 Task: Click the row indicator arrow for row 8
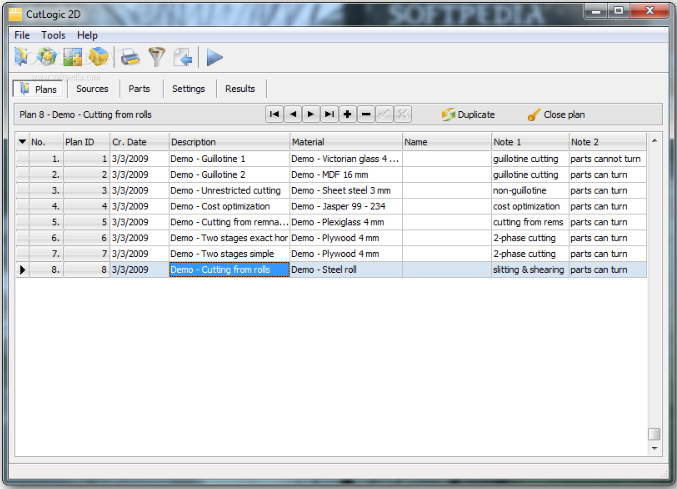click(22, 270)
